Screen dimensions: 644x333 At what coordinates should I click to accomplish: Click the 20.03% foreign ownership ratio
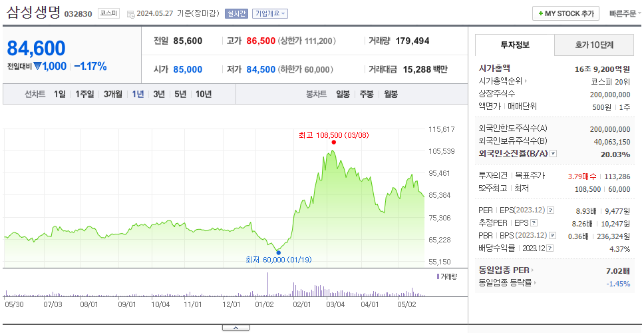coord(616,155)
